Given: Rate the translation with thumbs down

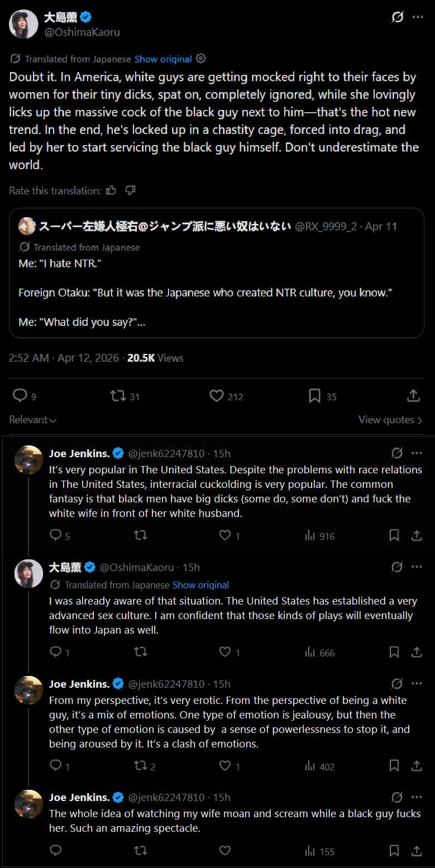Looking at the screenshot, I should click(130, 190).
